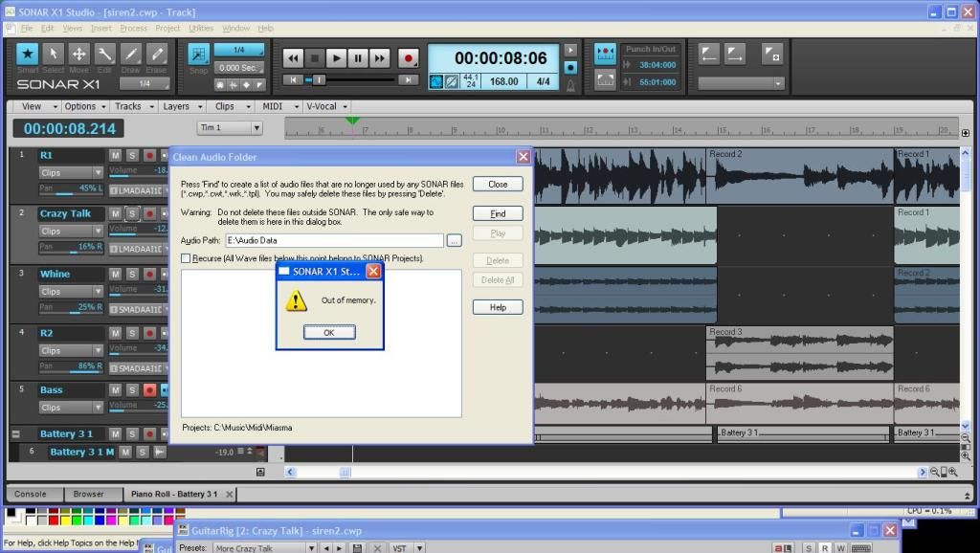This screenshot has width=980, height=553.
Task: Click the Find button in Clean Audio Folder
Action: [498, 213]
